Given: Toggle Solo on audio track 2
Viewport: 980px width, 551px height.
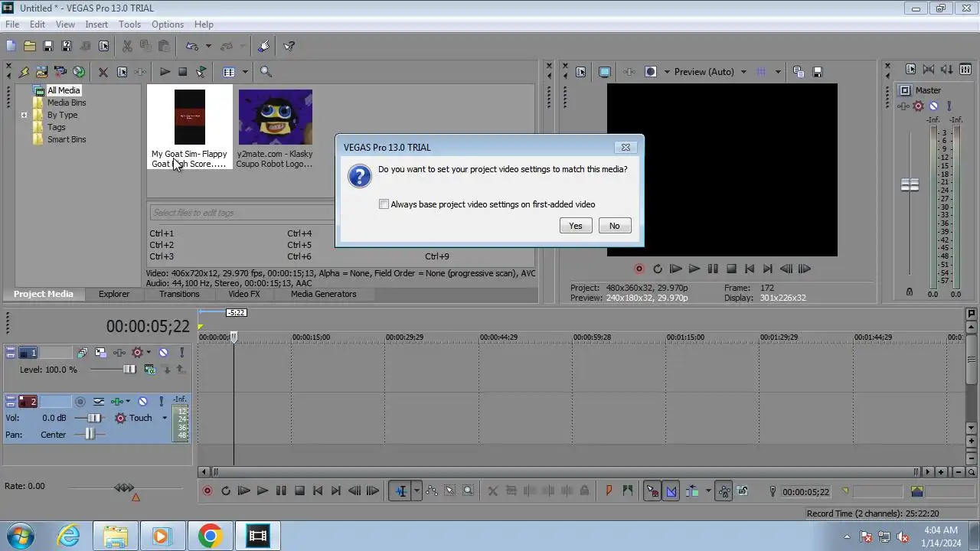Looking at the screenshot, I should (161, 401).
